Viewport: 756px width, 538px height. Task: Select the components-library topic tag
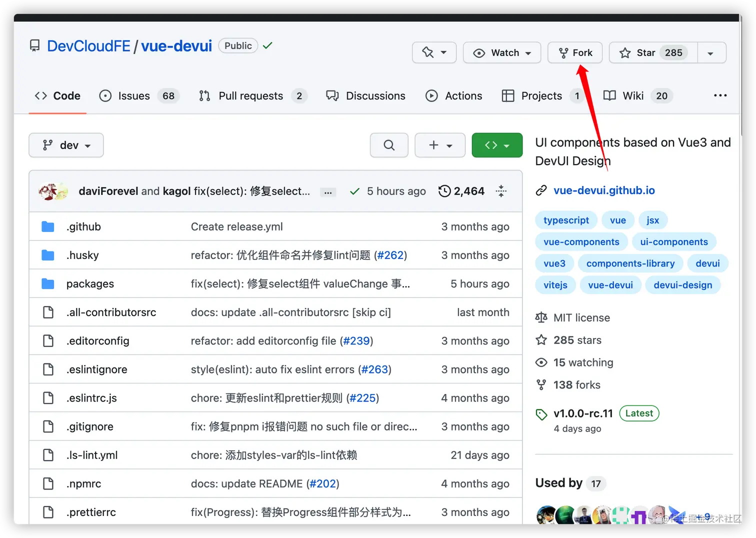pyautogui.click(x=630, y=263)
